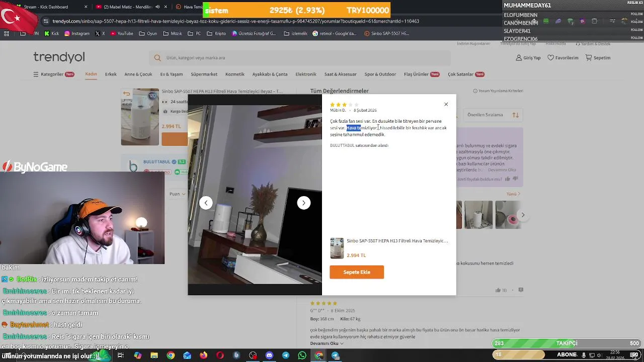Viewport: 644px width, 362px height.
Task: Close the review photo popup
Action: pos(446,104)
